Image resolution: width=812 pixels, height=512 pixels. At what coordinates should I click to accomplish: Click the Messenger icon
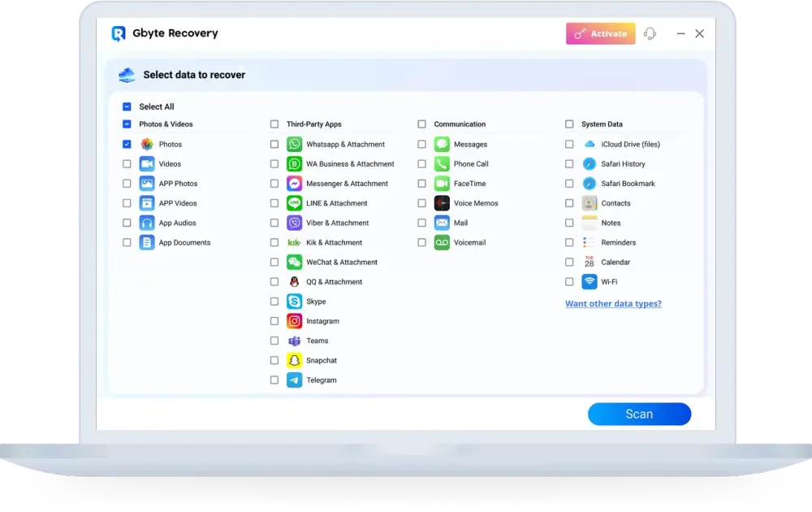tap(294, 184)
